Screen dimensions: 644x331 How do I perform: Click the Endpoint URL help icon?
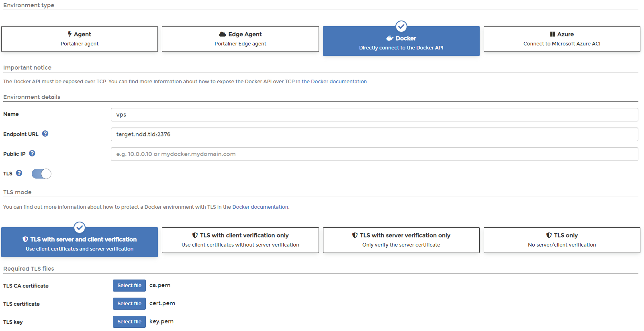[45, 134]
